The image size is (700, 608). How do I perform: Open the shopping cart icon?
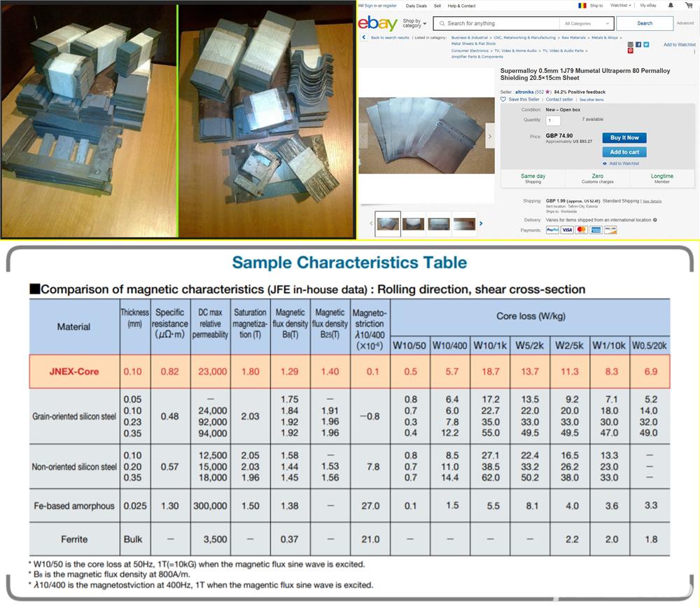(x=688, y=5)
